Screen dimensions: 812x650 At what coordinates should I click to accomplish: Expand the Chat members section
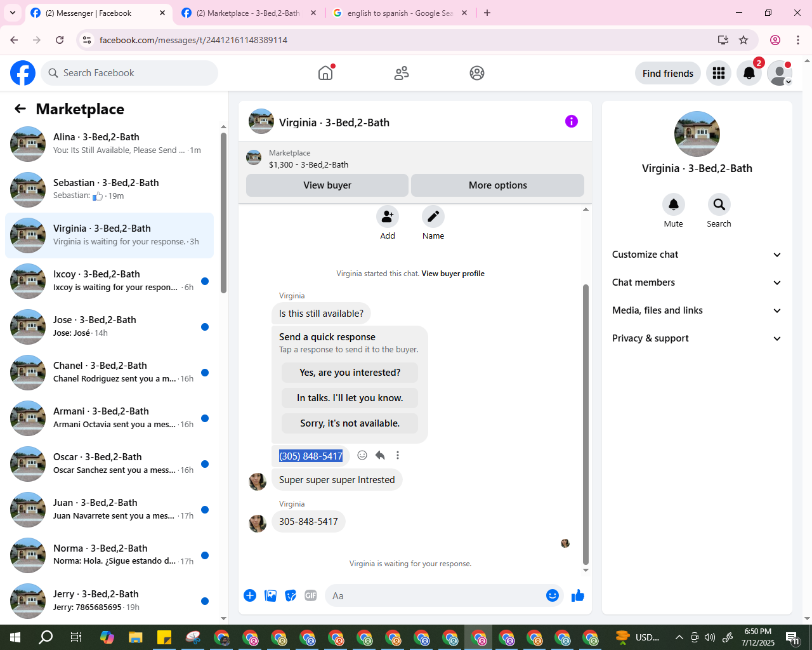(x=697, y=282)
